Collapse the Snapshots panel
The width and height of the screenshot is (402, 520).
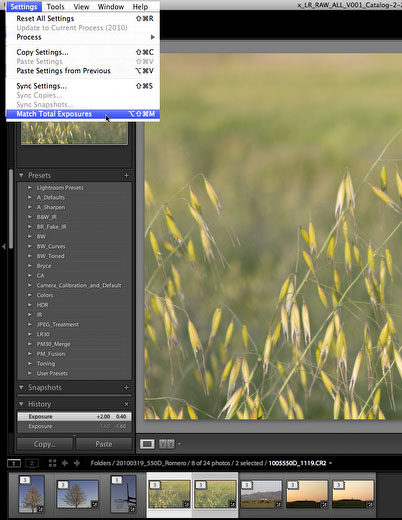(x=21, y=387)
